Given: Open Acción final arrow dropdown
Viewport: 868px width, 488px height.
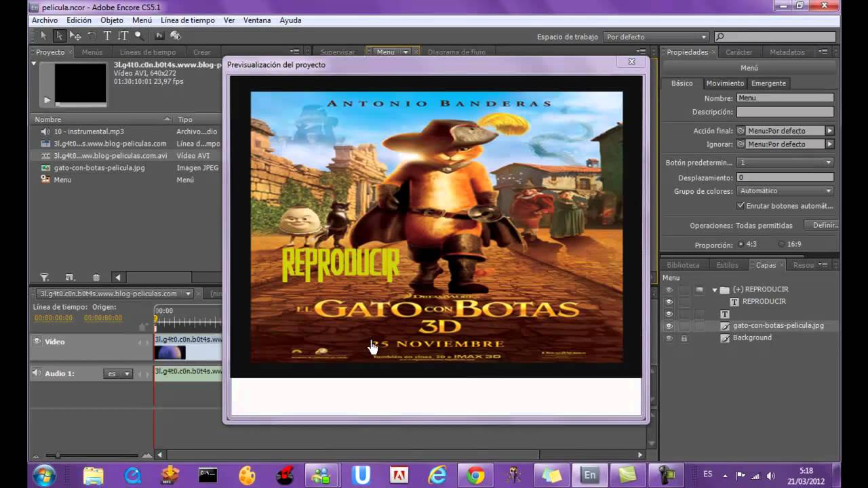Looking at the screenshot, I should tap(829, 131).
